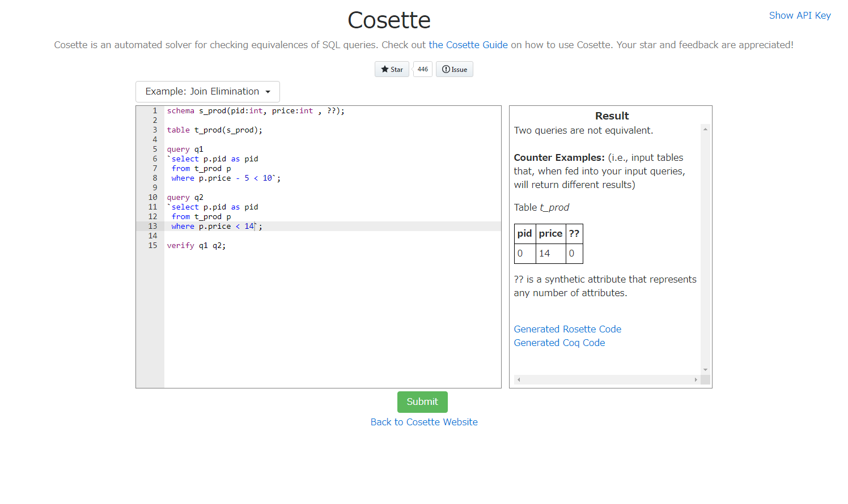The width and height of the screenshot is (848, 504).
Task: Open the Generated Coq Code link
Action: 559,343
